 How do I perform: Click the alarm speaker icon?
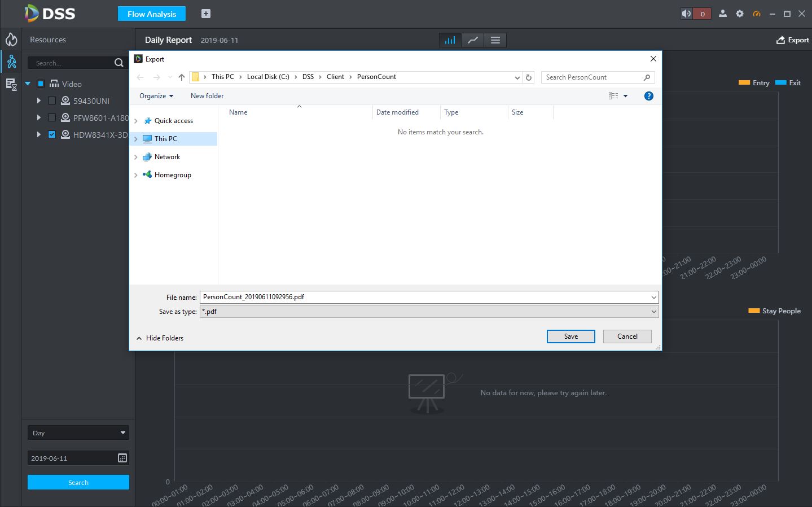point(686,14)
